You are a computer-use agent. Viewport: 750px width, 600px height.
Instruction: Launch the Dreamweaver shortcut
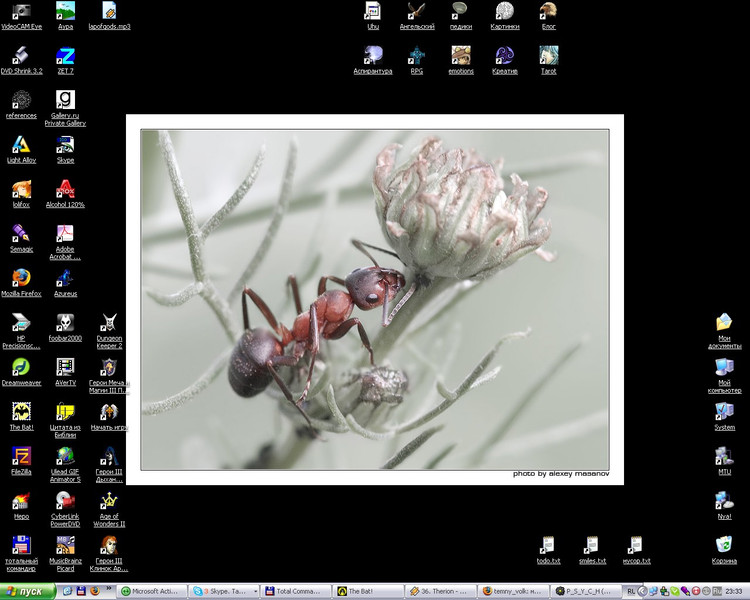pos(21,372)
